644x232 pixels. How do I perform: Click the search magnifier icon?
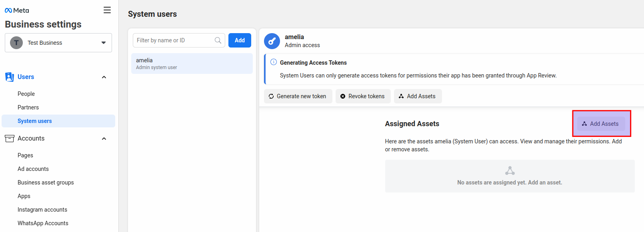click(218, 40)
